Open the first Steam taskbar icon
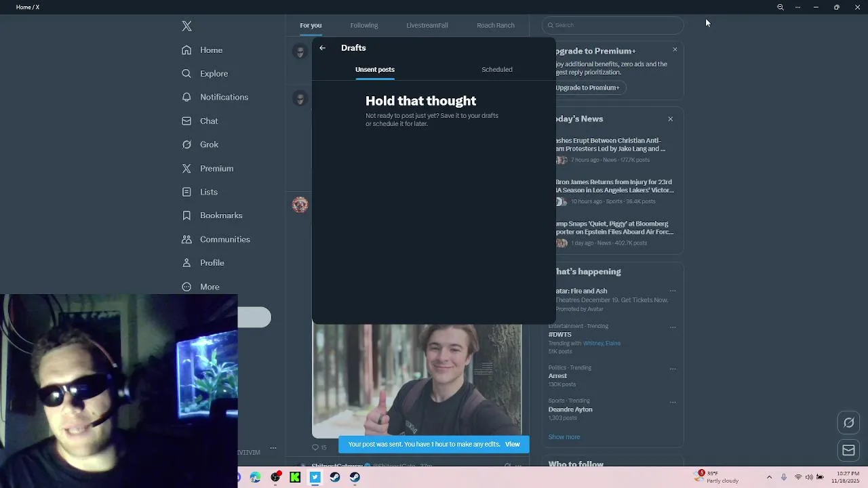This screenshot has height=488, width=868. coord(335,477)
